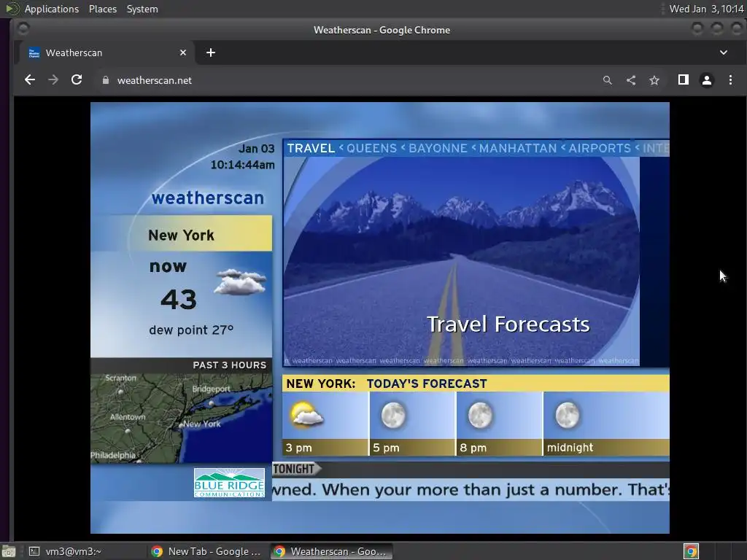The width and height of the screenshot is (747, 560).
Task: Click the Past 3 Hours radar map
Action: point(181,418)
